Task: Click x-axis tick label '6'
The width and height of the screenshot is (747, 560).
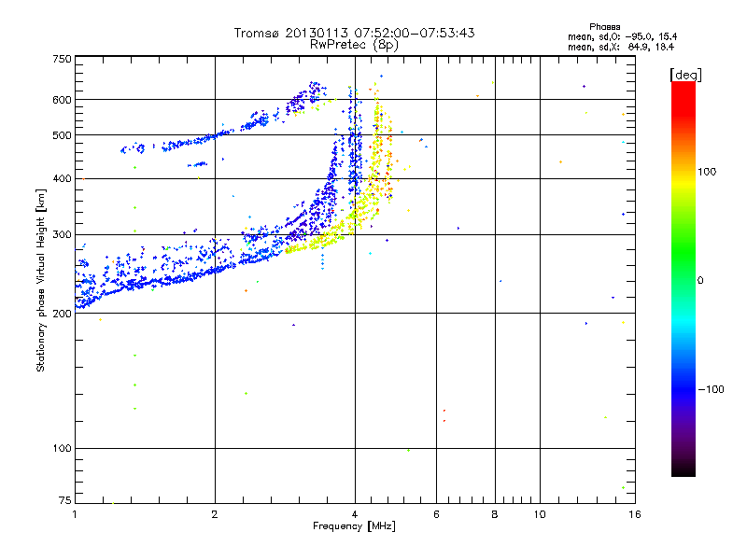Action: pos(436,514)
